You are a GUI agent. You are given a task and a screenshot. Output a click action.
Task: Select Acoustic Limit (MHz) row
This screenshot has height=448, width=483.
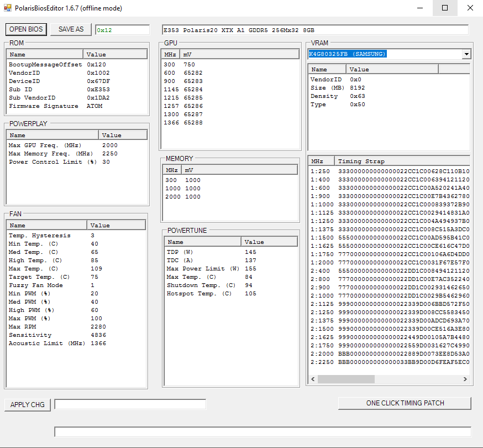[76, 343]
